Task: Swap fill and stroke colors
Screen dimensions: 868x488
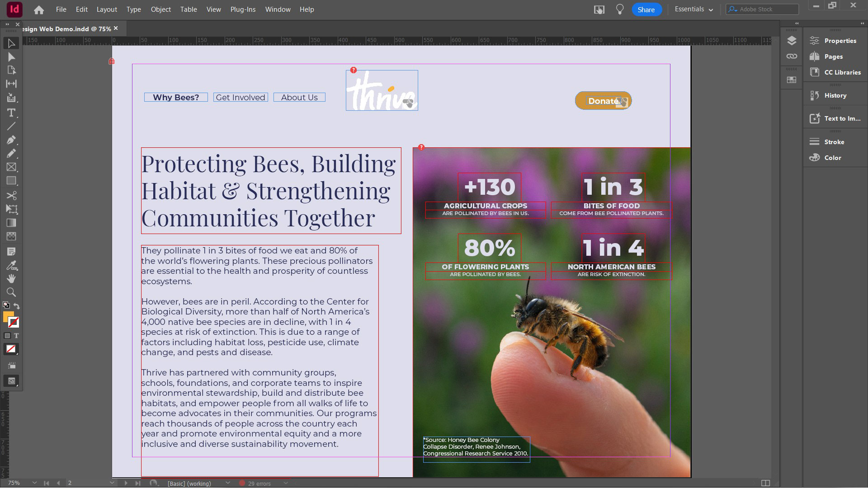Action: tap(17, 306)
